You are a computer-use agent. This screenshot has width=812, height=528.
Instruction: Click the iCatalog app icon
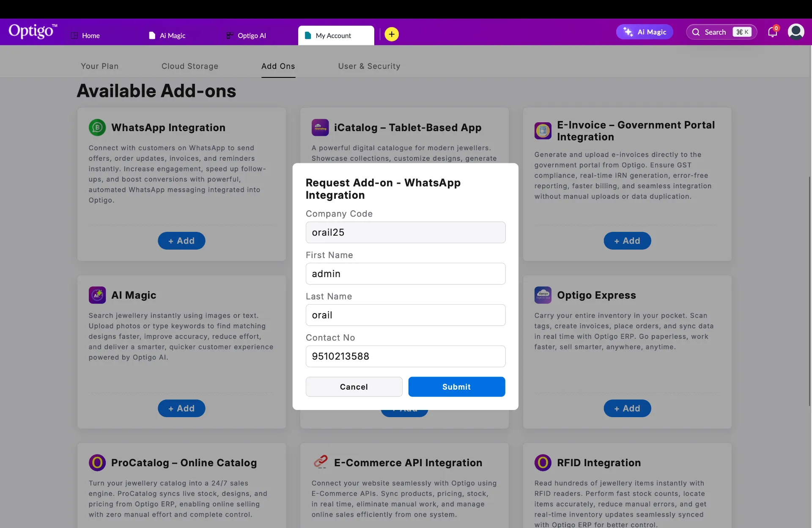click(x=320, y=127)
